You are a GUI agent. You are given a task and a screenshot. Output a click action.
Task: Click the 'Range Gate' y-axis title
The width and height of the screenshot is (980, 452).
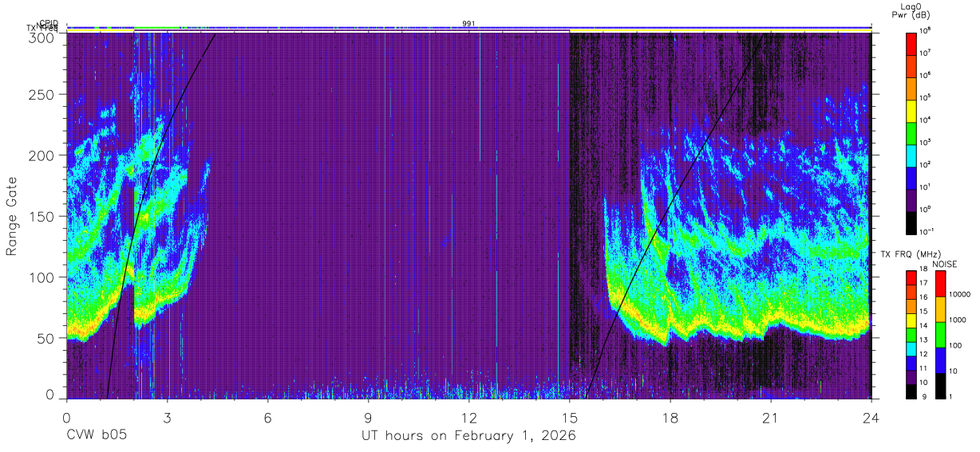[x=12, y=215]
